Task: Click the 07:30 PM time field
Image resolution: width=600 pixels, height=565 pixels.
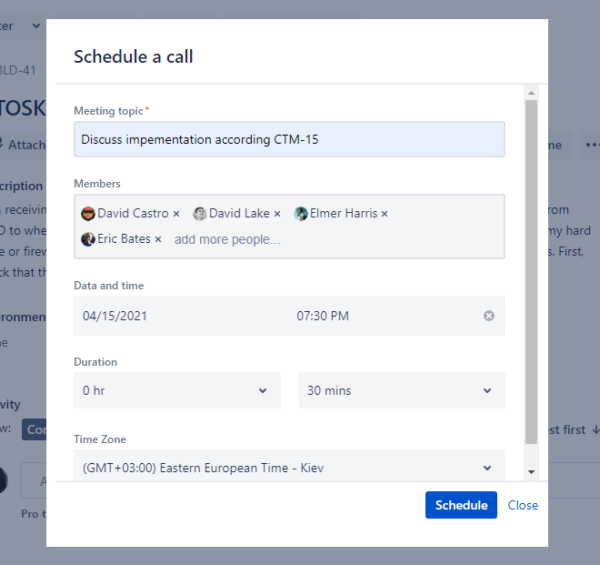Action: pyautogui.click(x=323, y=316)
